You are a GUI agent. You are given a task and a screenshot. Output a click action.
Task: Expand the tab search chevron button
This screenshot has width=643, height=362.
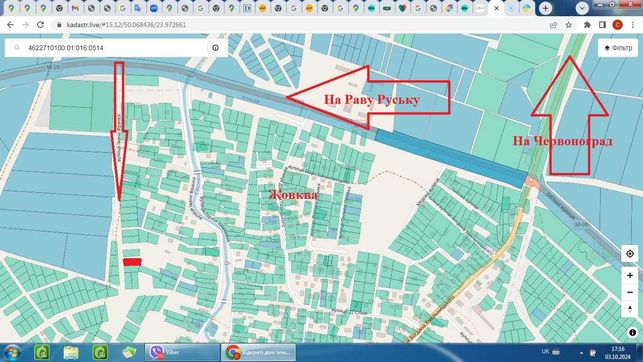tap(582, 8)
